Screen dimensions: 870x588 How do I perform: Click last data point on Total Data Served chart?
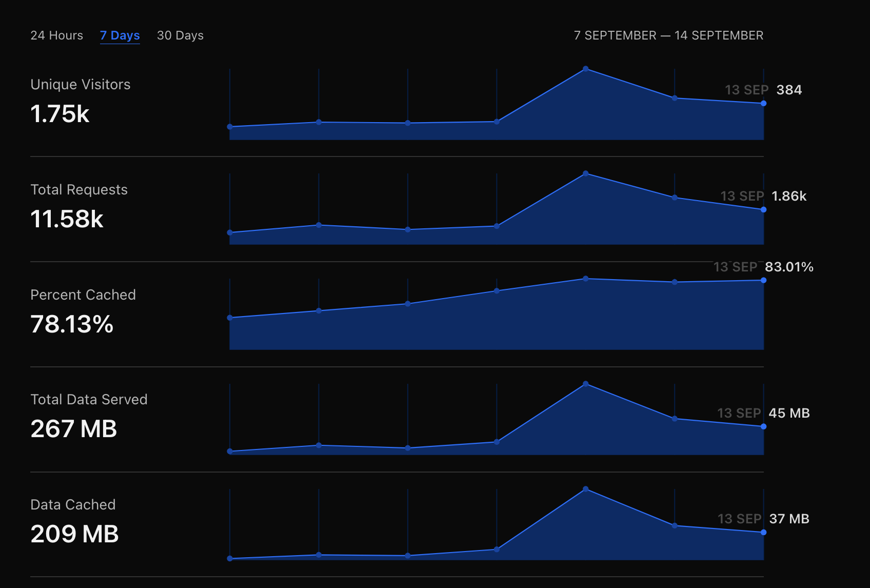[x=763, y=426]
